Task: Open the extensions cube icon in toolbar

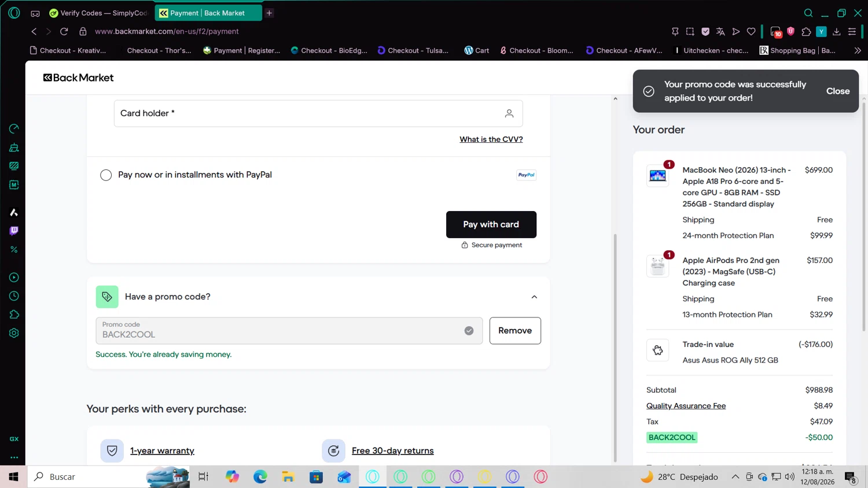Action: (806, 31)
